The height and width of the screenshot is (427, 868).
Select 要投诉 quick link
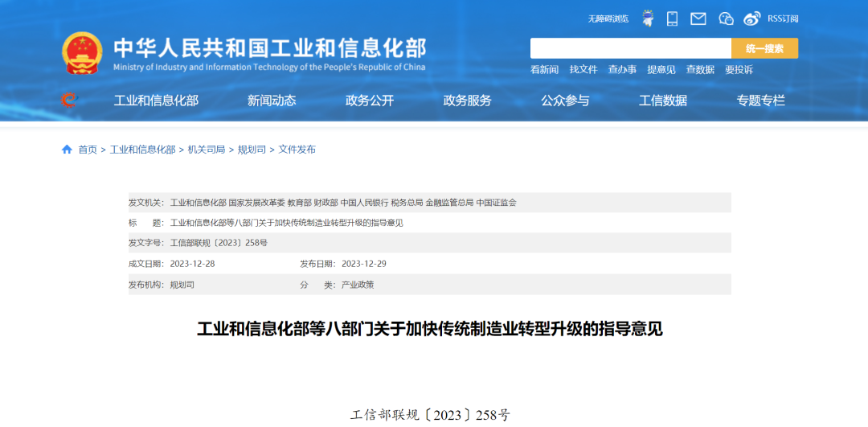[739, 70]
